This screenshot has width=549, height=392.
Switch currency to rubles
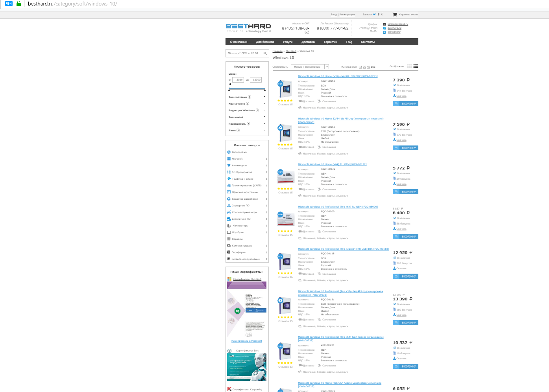(374, 15)
